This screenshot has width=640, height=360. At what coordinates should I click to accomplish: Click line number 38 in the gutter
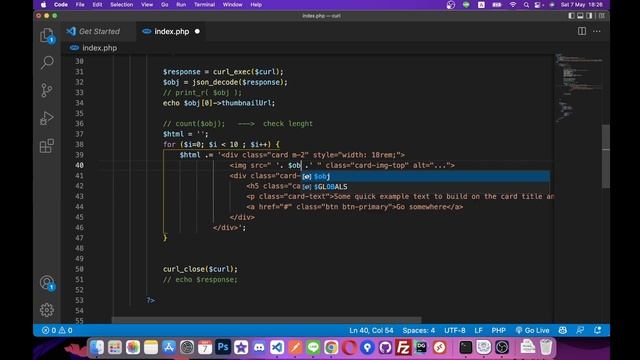[79, 144]
